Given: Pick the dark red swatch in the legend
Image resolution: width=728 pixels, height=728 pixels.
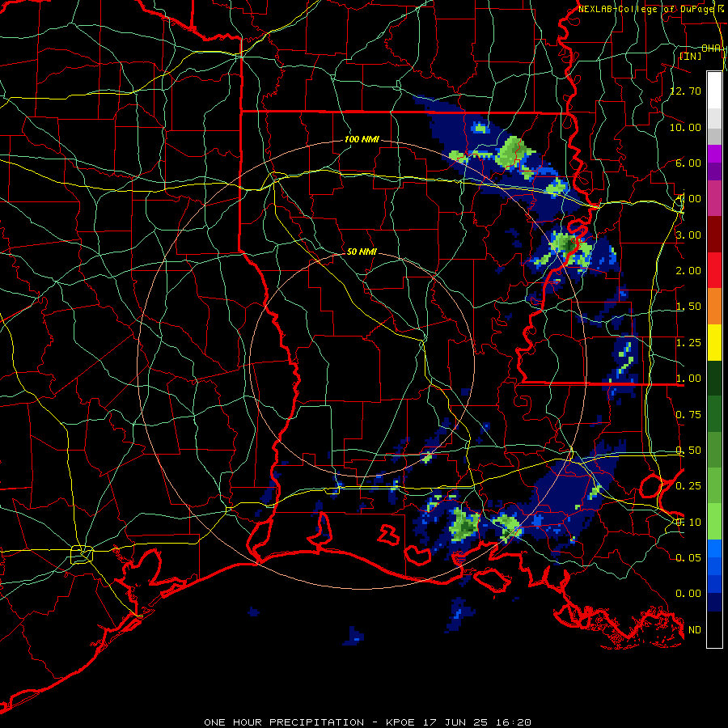Looking at the screenshot, I should 714,235.
